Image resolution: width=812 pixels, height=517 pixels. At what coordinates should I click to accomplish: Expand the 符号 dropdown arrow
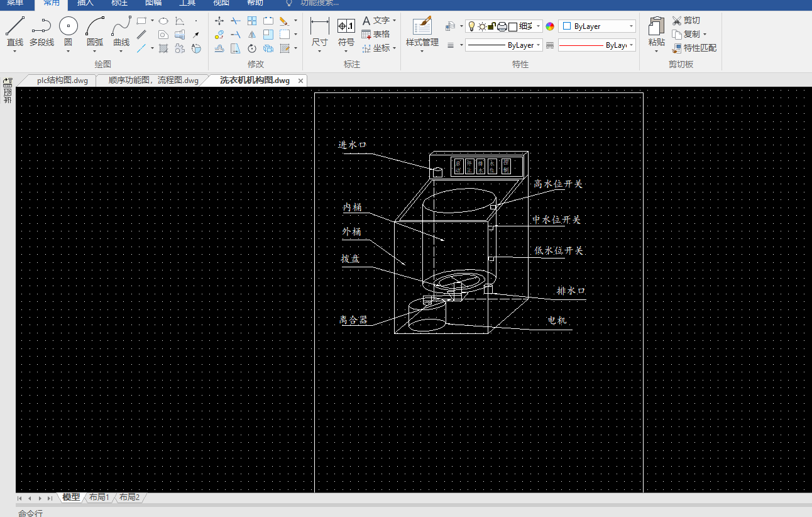click(346, 52)
